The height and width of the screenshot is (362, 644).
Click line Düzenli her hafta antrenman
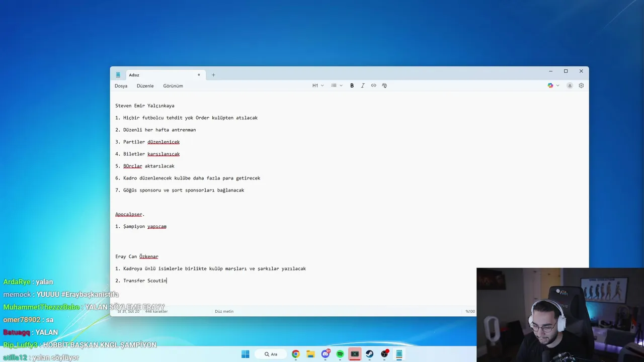pyautogui.click(x=155, y=130)
